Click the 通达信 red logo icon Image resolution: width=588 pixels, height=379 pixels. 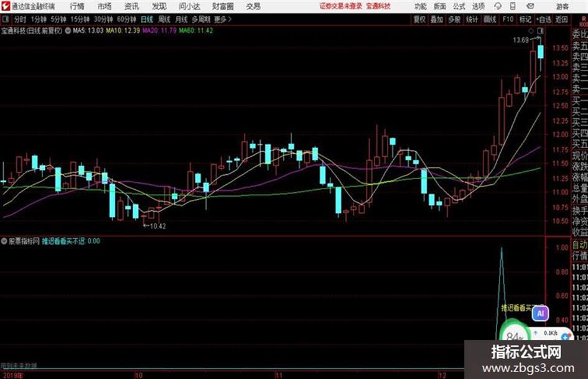tap(5, 6)
